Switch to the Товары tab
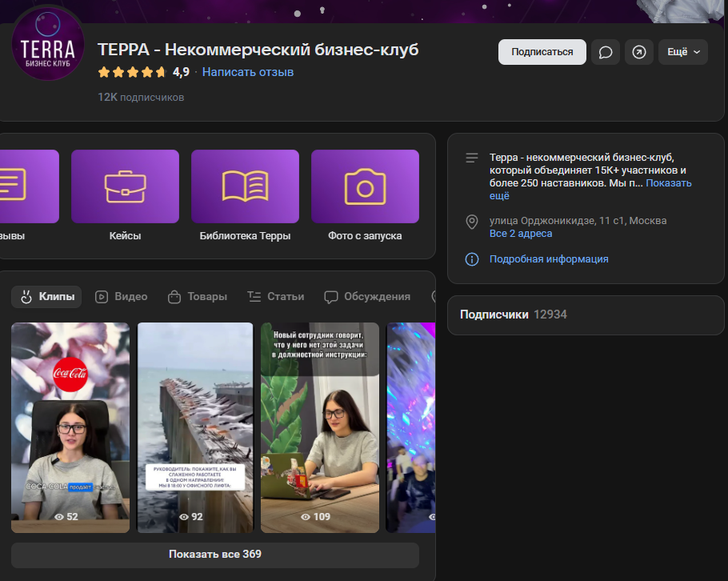This screenshot has width=728, height=581. [x=198, y=297]
